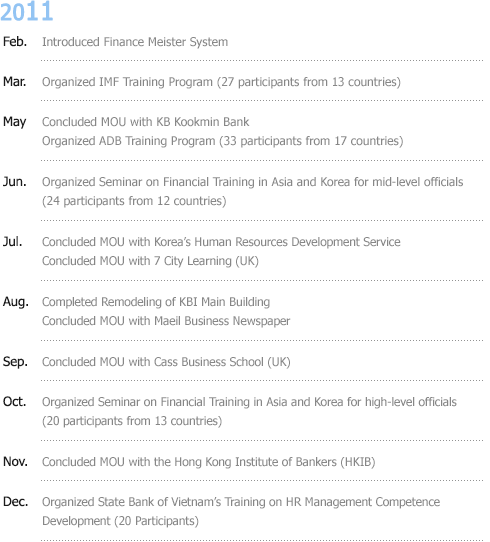Click 'Introduced Finance Meister System' text
The height and width of the screenshot is (542, 490).
point(135,42)
